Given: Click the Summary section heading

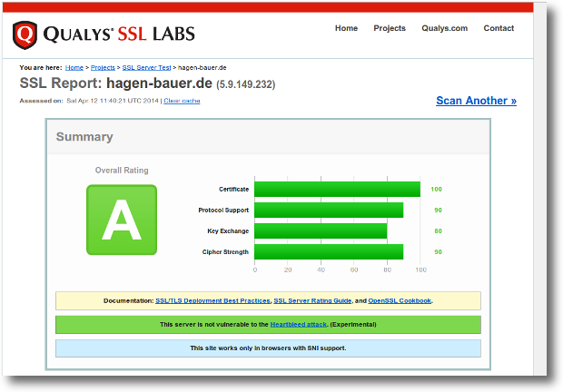Looking at the screenshot, I should tap(84, 137).
